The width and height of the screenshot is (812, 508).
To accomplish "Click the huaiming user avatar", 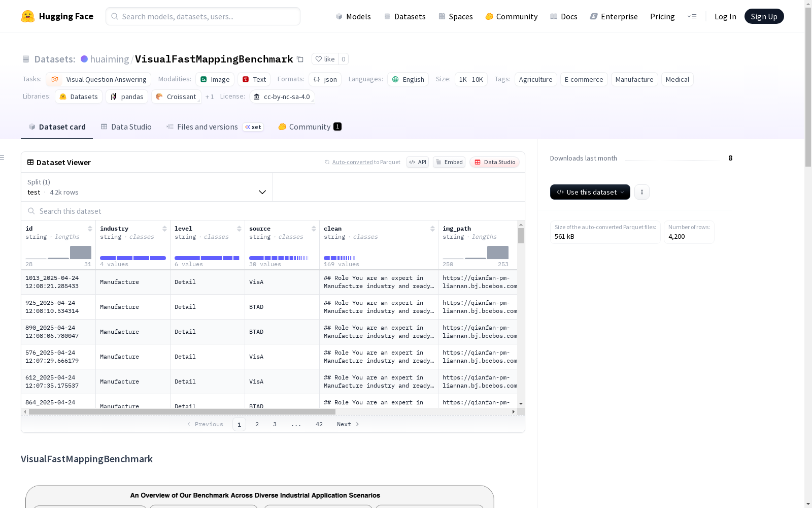I will click(84, 59).
